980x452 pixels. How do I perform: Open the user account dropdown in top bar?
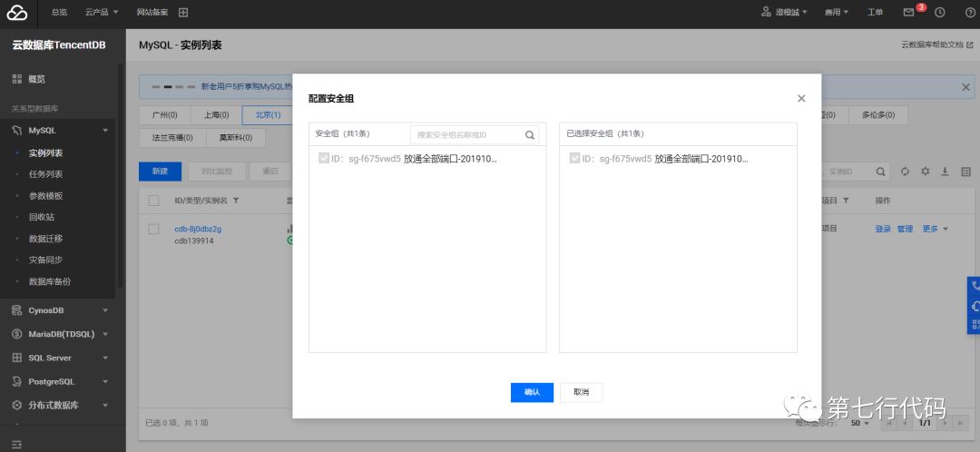click(x=784, y=12)
